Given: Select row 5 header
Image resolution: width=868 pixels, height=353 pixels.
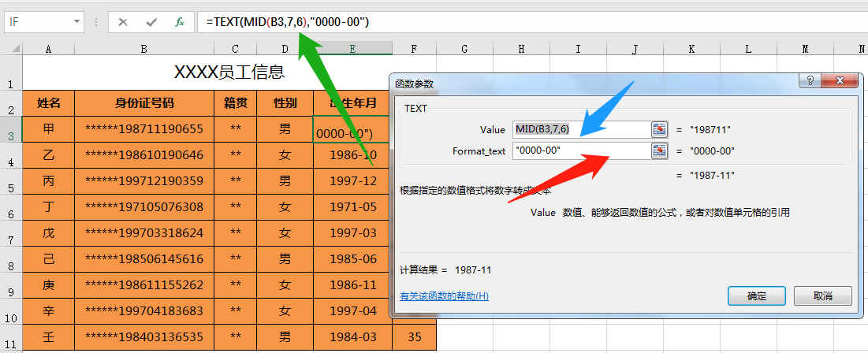Looking at the screenshot, I should point(11,181).
